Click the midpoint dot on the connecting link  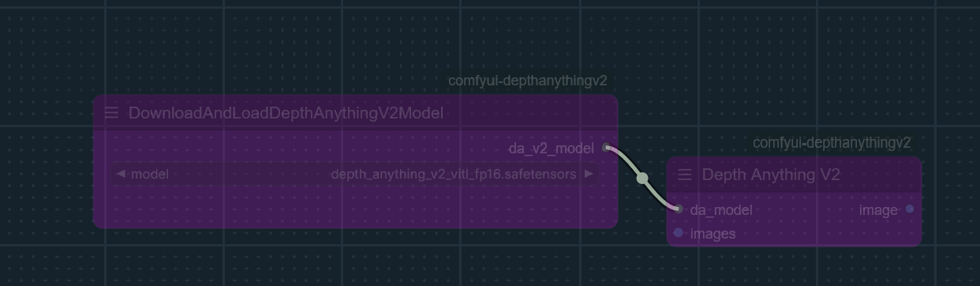point(642,179)
